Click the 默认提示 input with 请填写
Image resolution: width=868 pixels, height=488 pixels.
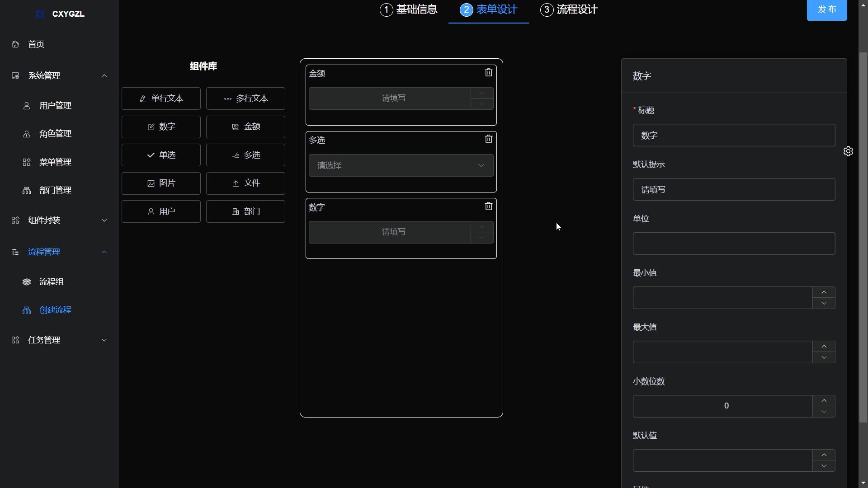734,189
